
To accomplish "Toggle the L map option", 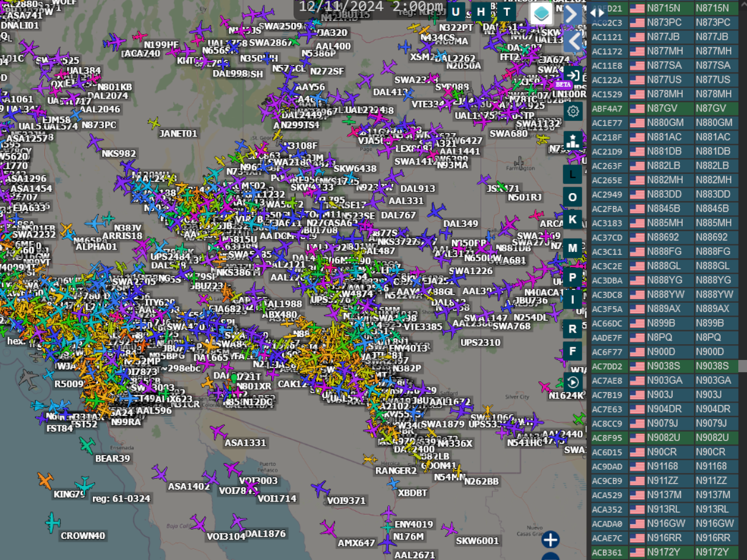I will [x=573, y=174].
